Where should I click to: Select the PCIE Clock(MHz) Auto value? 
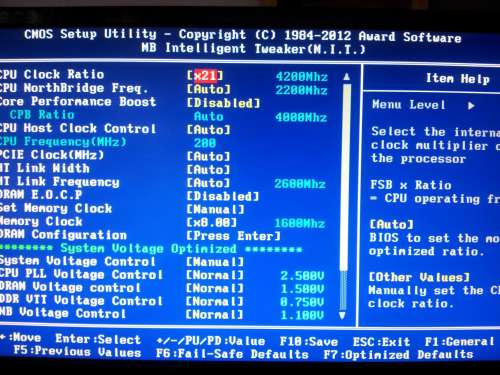click(x=209, y=156)
